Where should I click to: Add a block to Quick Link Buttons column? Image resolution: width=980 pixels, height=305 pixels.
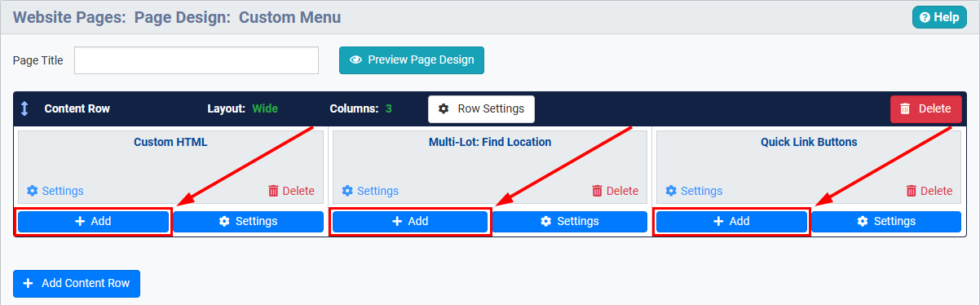[x=731, y=221]
